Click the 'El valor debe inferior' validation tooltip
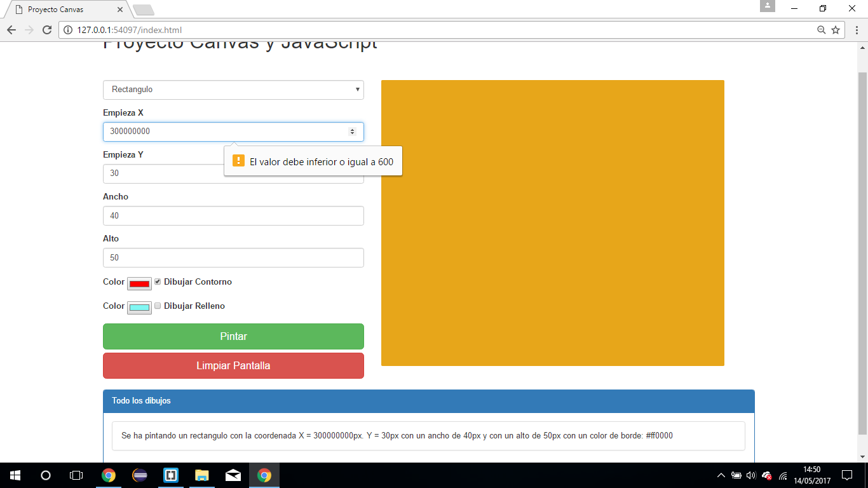 click(313, 161)
